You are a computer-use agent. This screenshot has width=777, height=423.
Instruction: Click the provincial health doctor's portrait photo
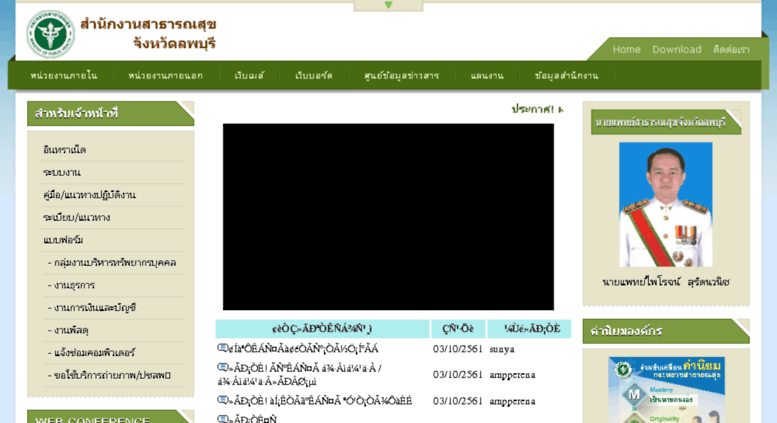(x=666, y=205)
